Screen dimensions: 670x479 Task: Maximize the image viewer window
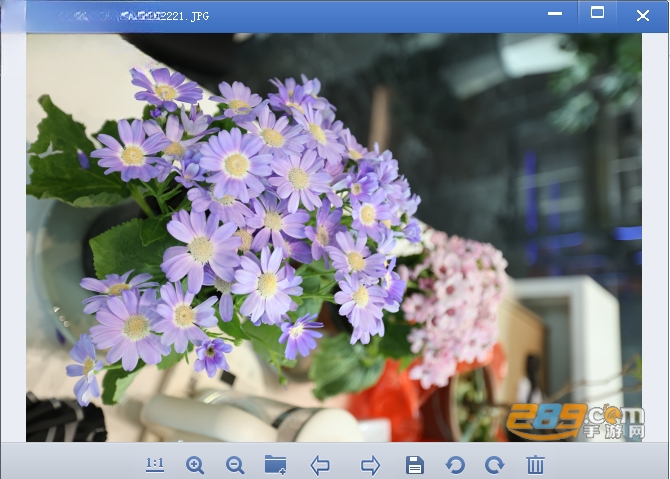point(597,12)
